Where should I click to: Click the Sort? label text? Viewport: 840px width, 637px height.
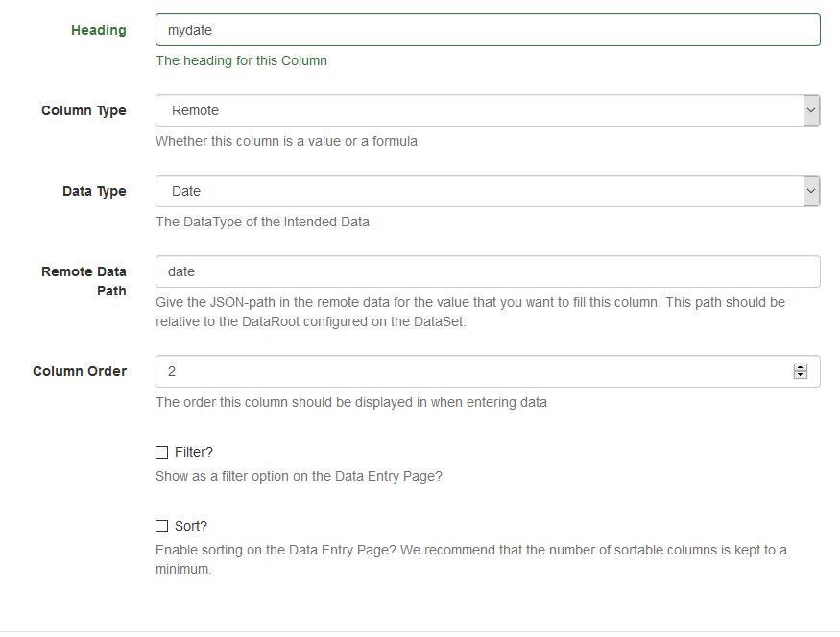(191, 526)
